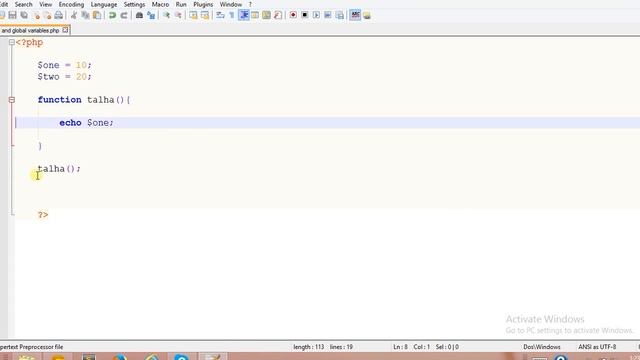The height and width of the screenshot is (360, 640).
Task: Place cursor on the $one = 10; line
Action: pos(64,65)
